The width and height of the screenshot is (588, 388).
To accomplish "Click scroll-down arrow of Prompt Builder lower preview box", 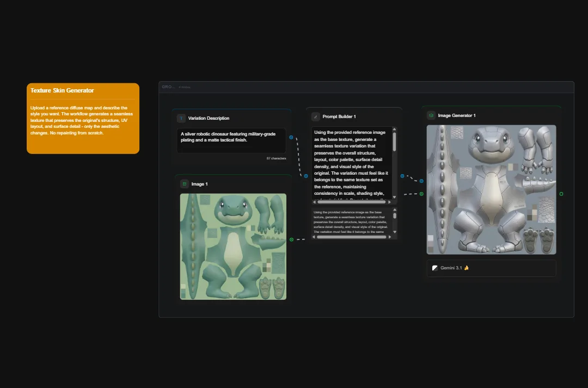I will (395, 232).
